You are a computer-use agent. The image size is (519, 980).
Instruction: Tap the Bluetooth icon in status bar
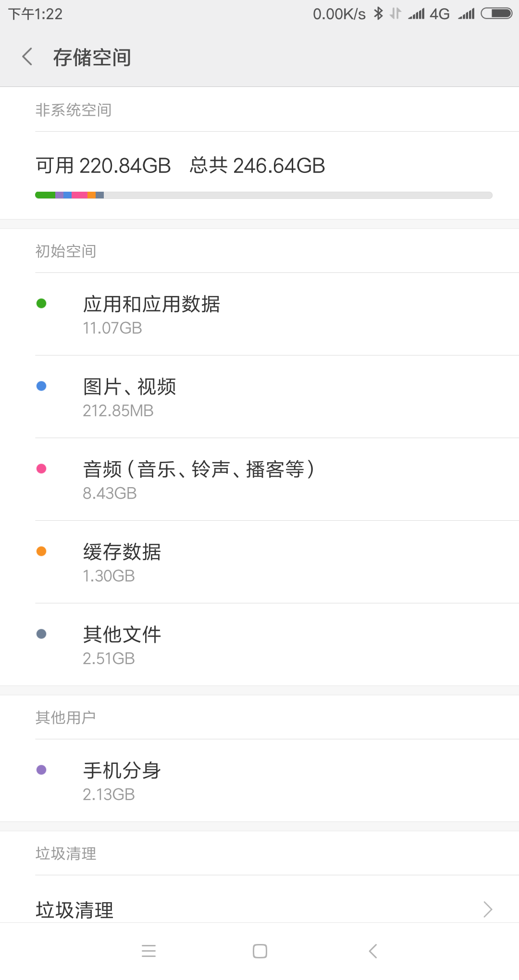(379, 13)
